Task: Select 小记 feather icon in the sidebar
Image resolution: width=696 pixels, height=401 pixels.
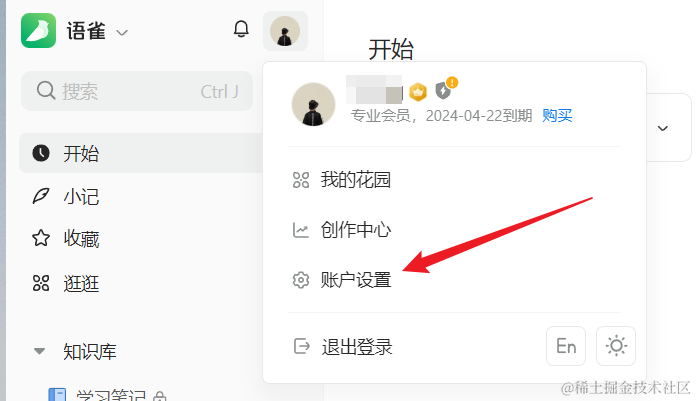Action: [41, 196]
